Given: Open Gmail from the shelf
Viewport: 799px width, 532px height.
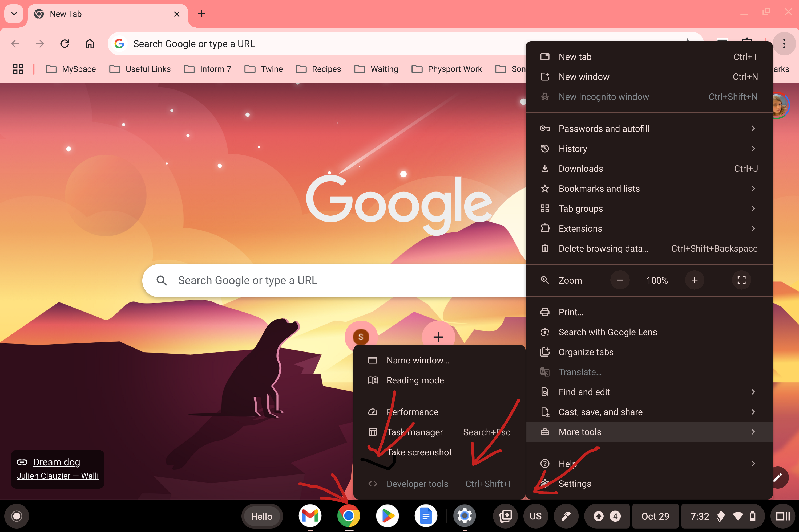Looking at the screenshot, I should point(310,516).
